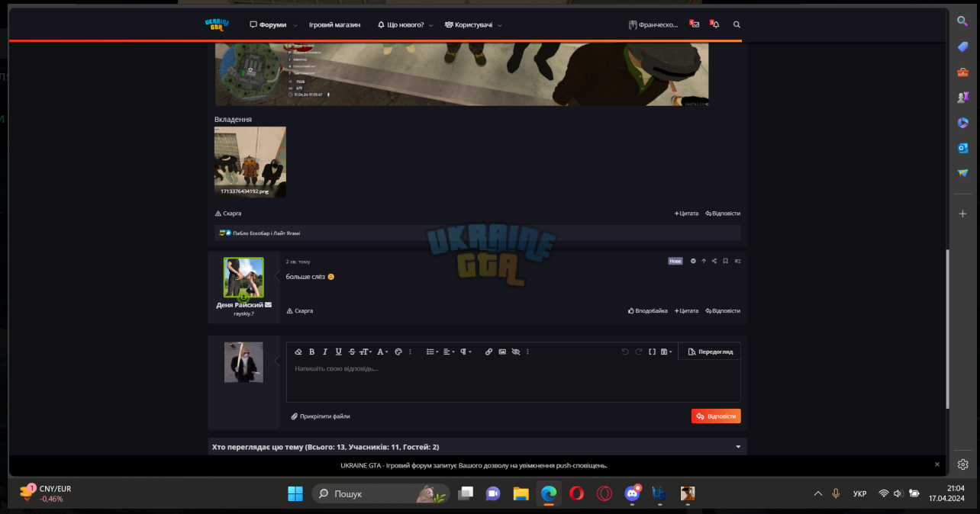
Task: Open Деня Райский avatar profile
Action: 243,278
